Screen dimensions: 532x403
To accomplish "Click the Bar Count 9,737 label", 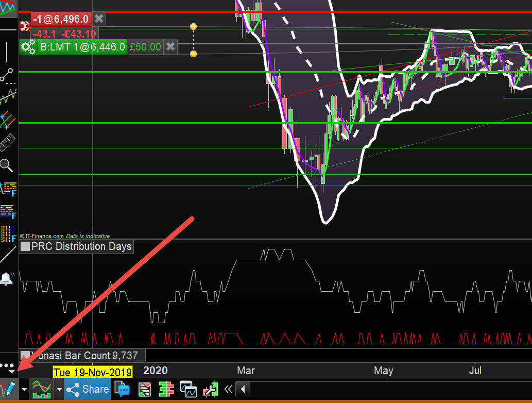I will 85,356.
